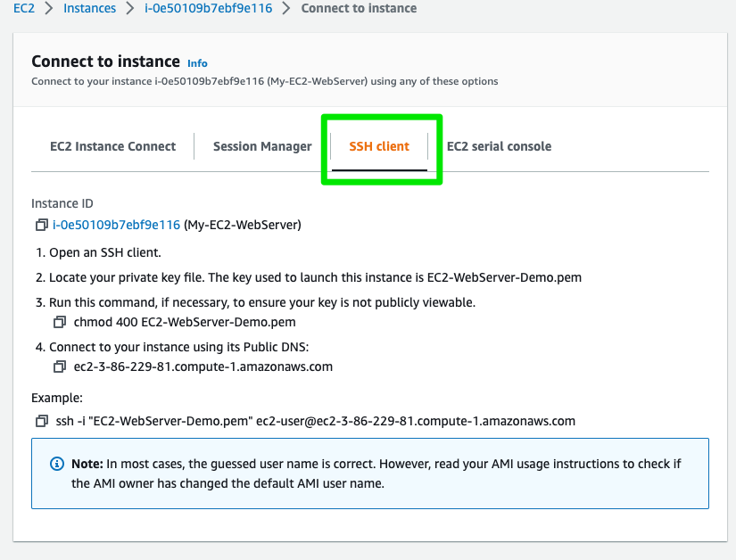
Task: Switch to EC2 serial console tab
Action: click(499, 146)
